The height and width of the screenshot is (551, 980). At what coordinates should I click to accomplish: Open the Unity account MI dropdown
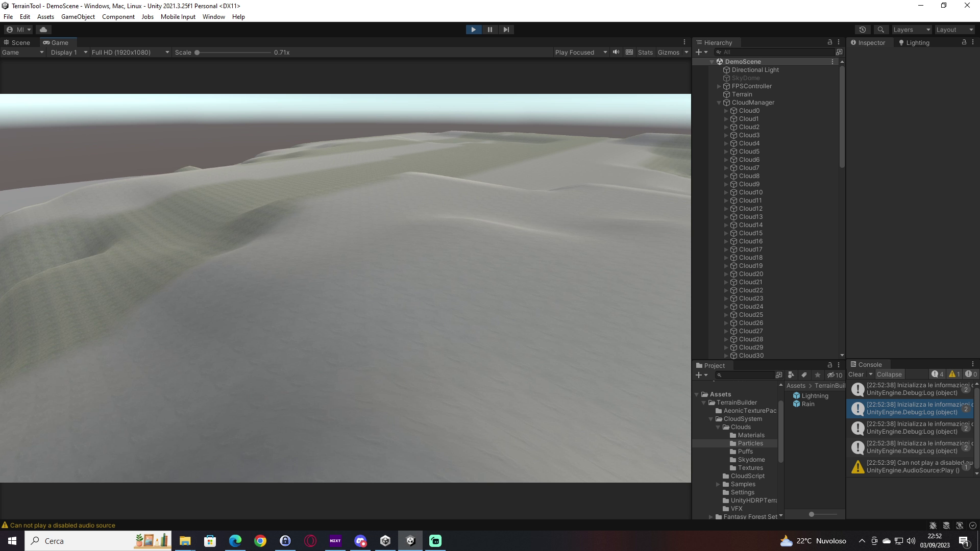point(18,30)
